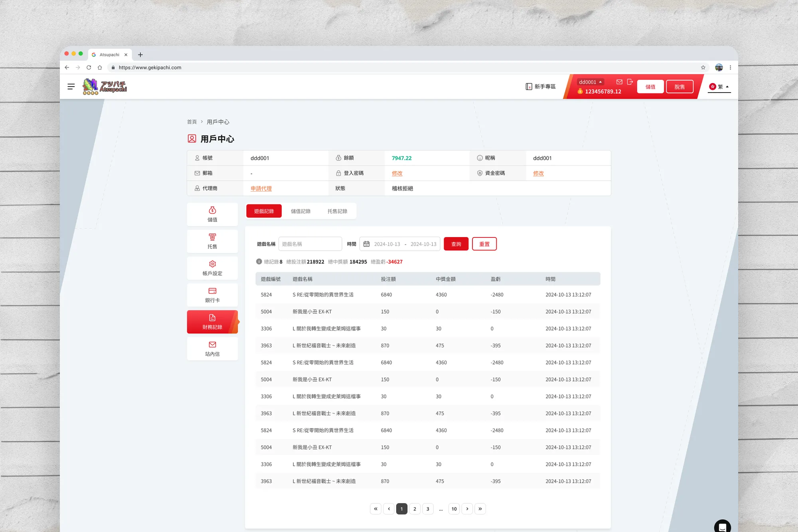The image size is (798, 532).
Task: Click the date range start field
Action: [x=387, y=244]
